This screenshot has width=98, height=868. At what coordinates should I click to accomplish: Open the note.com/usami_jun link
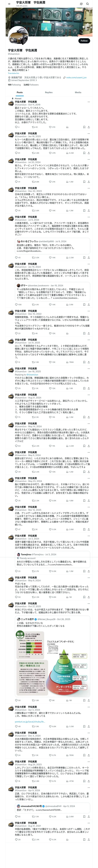76,78
